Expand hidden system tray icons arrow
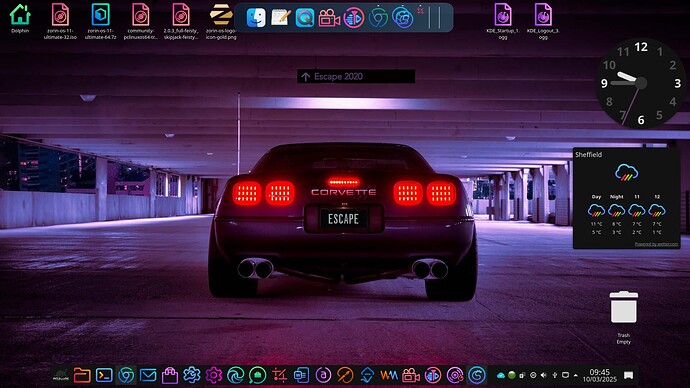This screenshot has height=388, width=690. (576, 375)
